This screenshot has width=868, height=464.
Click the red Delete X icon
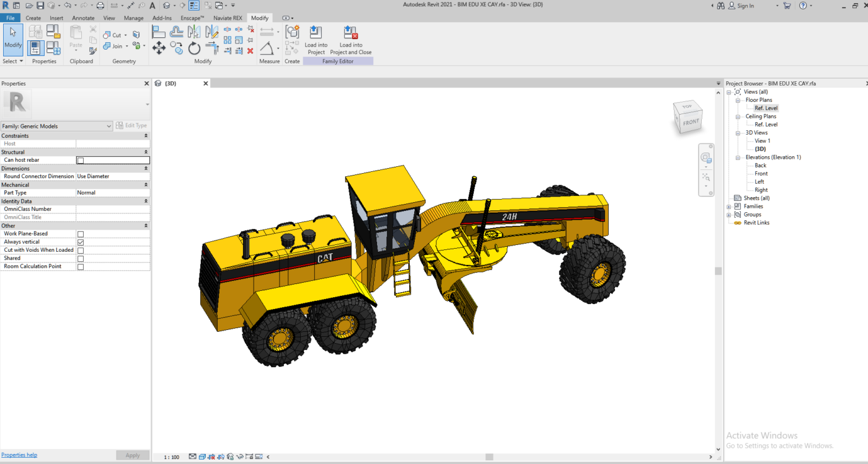point(250,51)
